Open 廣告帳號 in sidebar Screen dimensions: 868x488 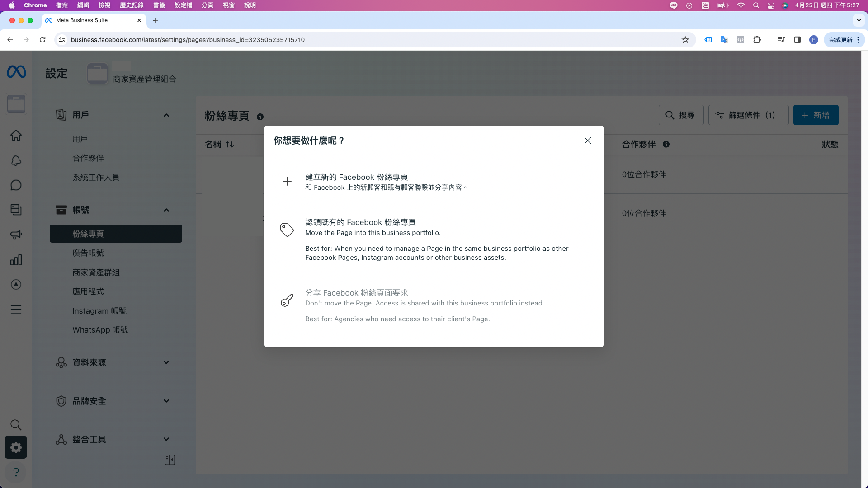pos(88,253)
